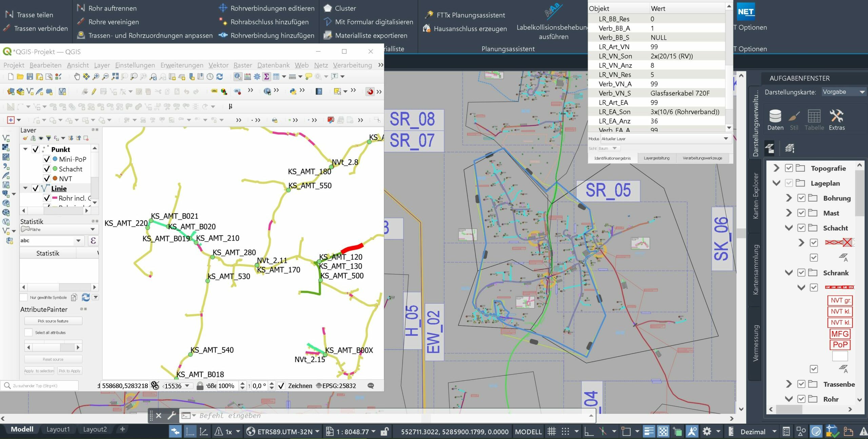Click Hausanschluss erzeugen ribbon tool
The width and height of the screenshot is (868, 439).
pyautogui.click(x=465, y=28)
